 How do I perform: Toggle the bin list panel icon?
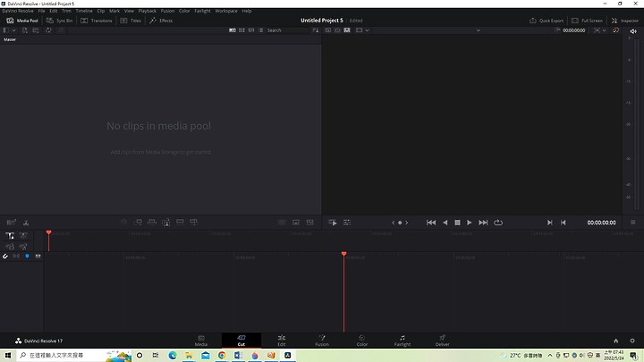click(5, 30)
